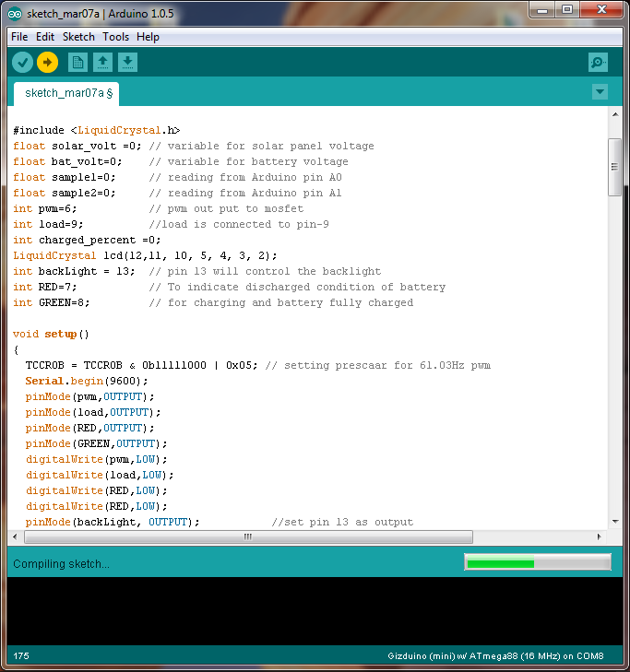Click the vertical scrollbar thumb

(x=614, y=167)
